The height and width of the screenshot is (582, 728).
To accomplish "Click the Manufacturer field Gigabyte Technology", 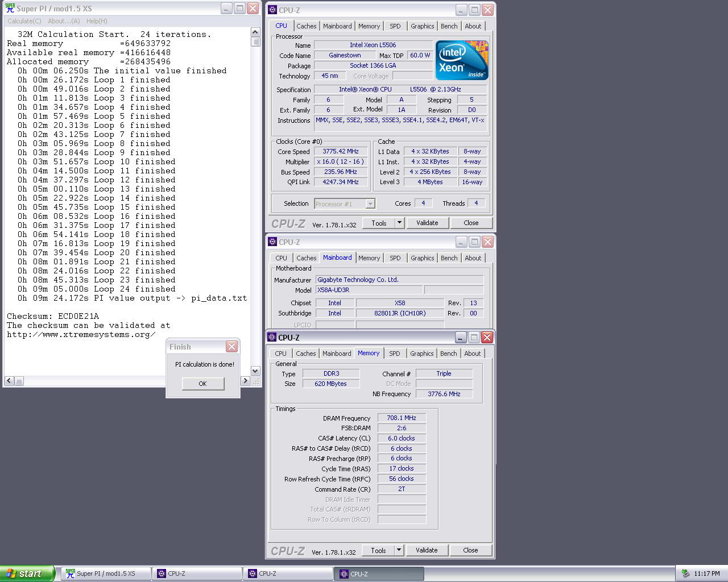I will point(399,280).
